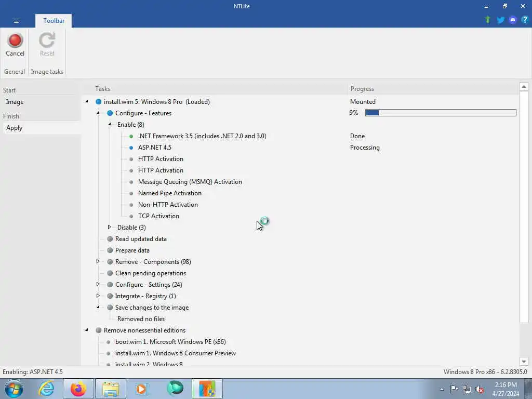The width and height of the screenshot is (532, 399).
Task: Collapse the Enable (8) node
Action: pos(109,124)
